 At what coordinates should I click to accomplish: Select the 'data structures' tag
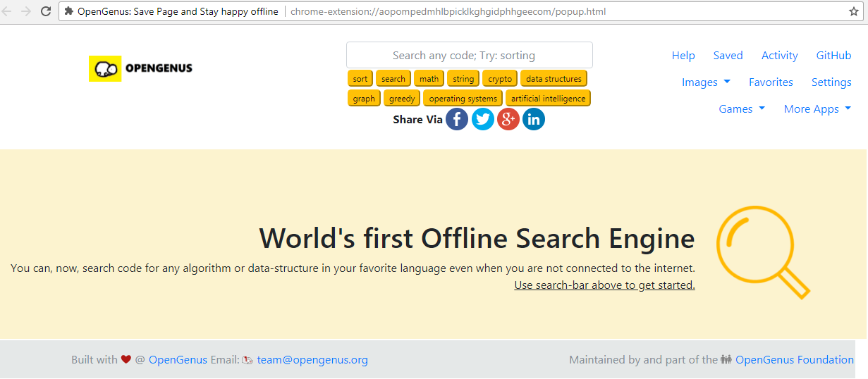click(x=554, y=79)
